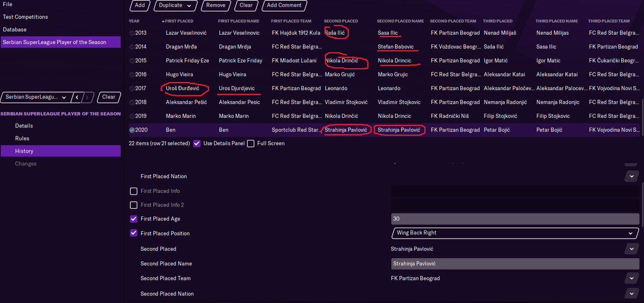Untick the First Placed Age checkbox
The height and width of the screenshot is (303, 644).
134,219
